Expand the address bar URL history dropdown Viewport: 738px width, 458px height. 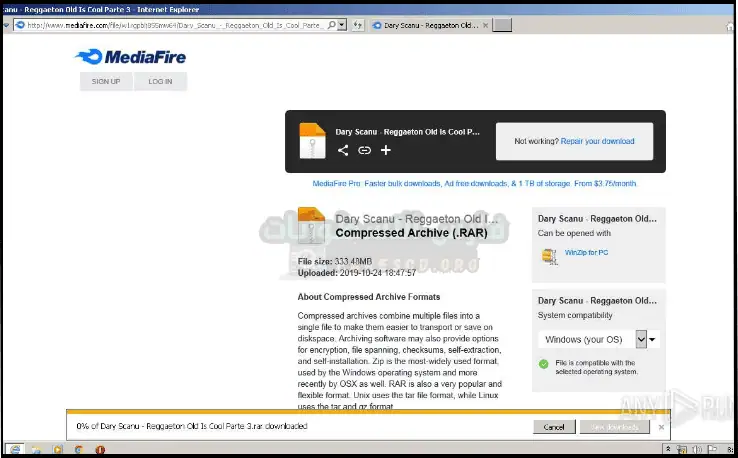(x=342, y=25)
